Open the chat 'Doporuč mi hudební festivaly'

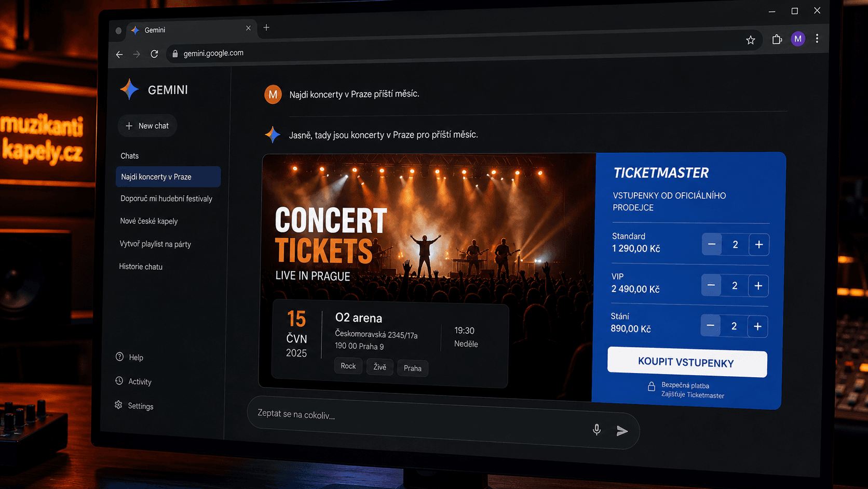[x=166, y=199]
